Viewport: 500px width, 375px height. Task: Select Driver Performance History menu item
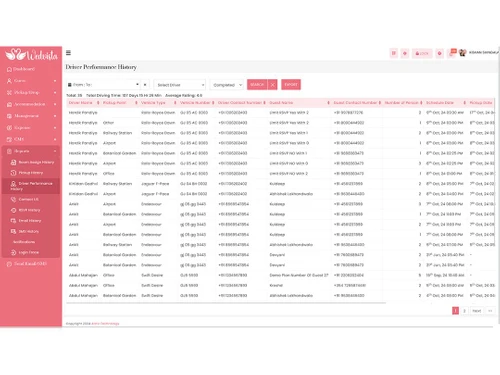pos(31,186)
